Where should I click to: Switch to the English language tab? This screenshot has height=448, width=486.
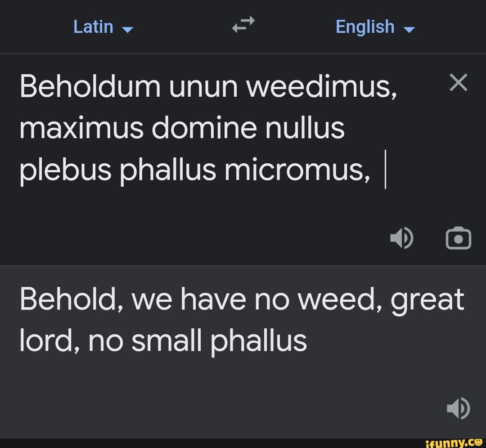pos(365,26)
